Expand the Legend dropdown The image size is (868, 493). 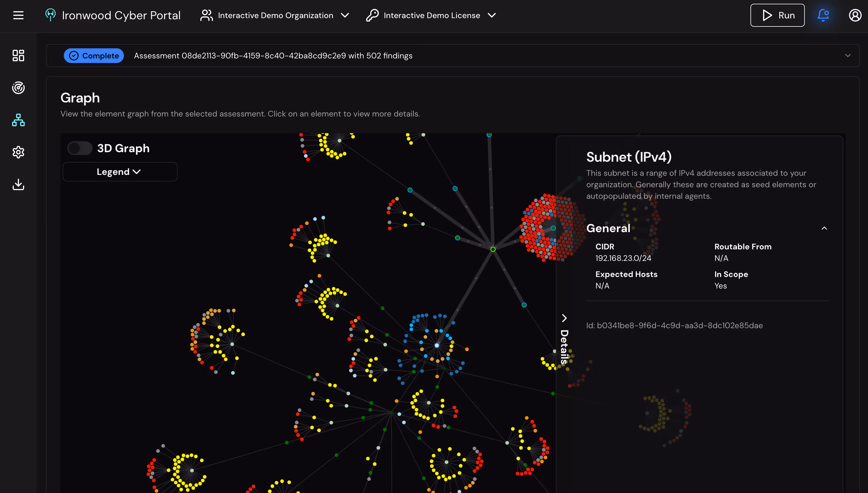(x=120, y=172)
